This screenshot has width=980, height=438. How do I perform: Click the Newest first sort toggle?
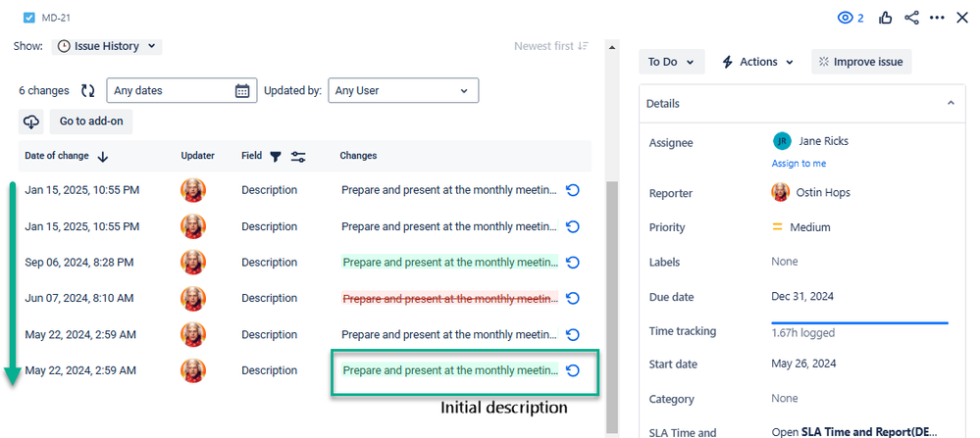click(551, 46)
